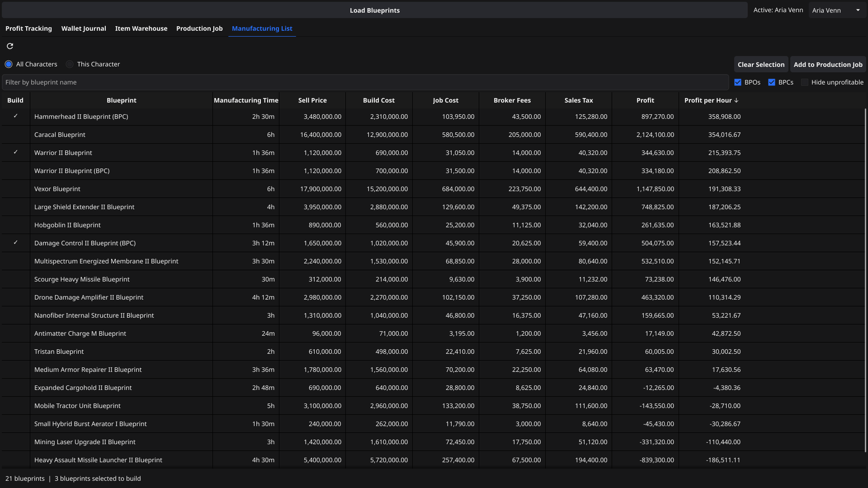Click the 21 blueprints status text
Screen dimensions: 868x488
(x=25, y=479)
